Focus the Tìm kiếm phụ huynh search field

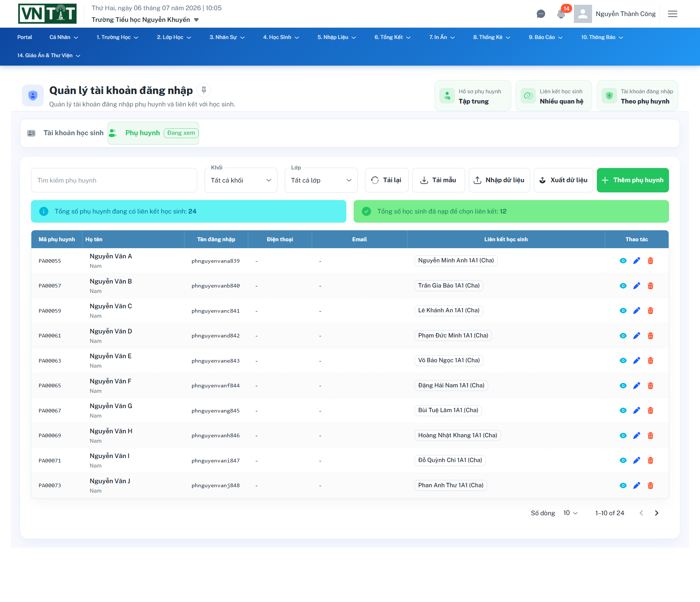point(114,180)
